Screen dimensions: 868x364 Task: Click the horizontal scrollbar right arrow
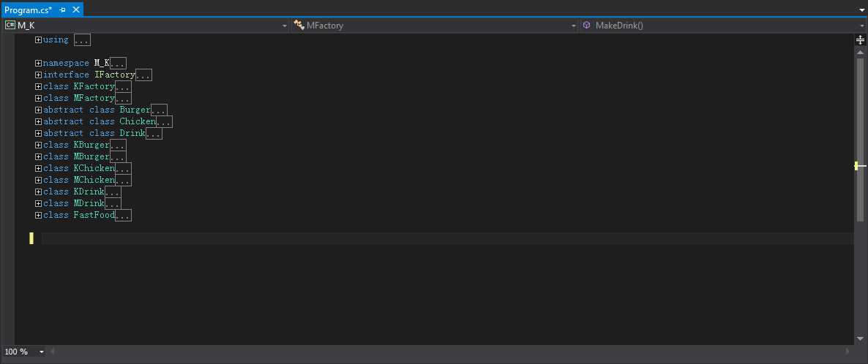tap(848, 352)
